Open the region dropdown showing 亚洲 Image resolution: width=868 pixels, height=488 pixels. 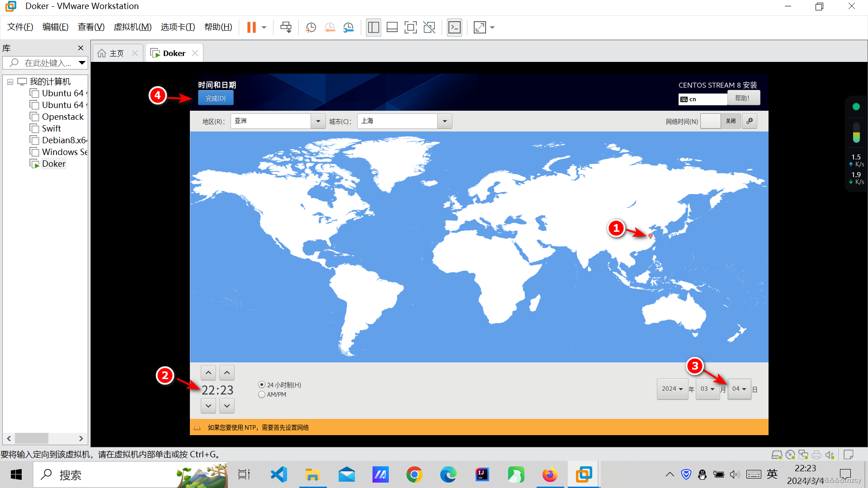pos(318,121)
